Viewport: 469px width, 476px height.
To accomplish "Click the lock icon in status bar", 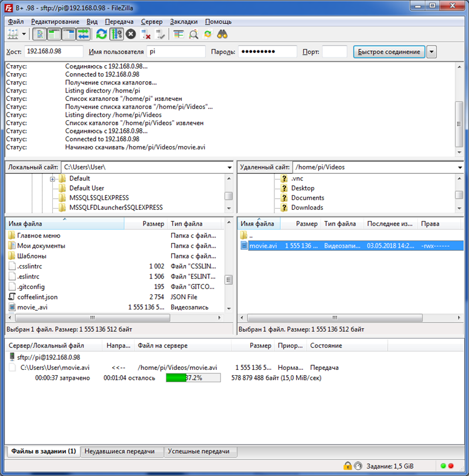I will (348, 466).
